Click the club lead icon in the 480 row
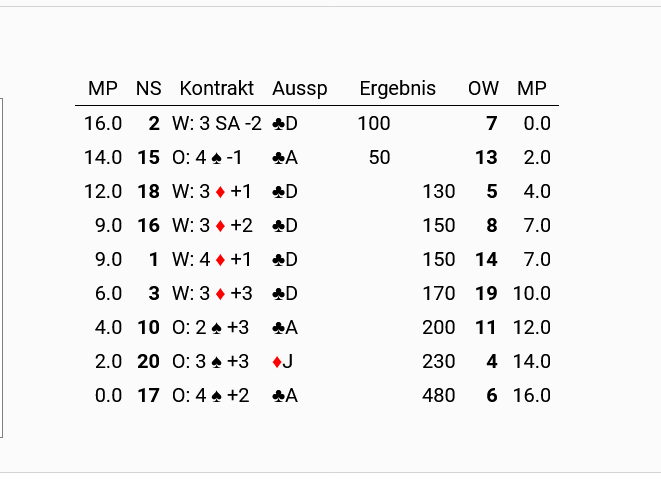 (x=278, y=396)
